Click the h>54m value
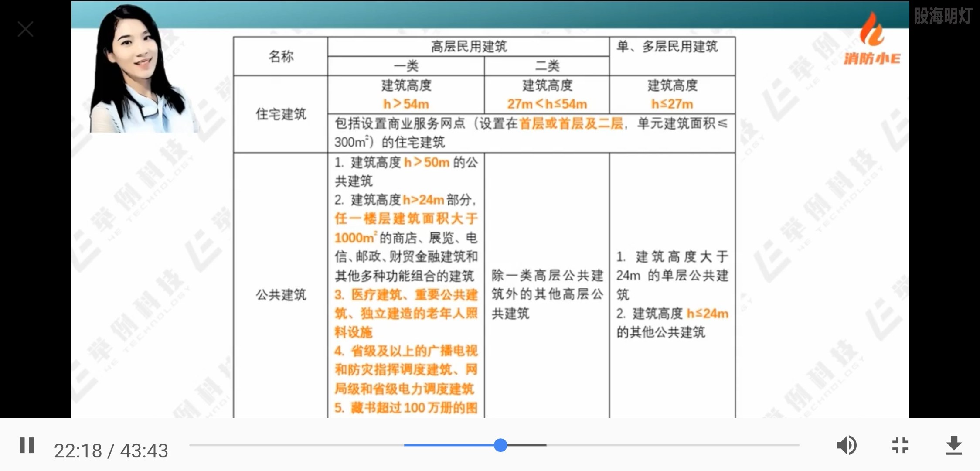The height and width of the screenshot is (471, 980). point(406,104)
